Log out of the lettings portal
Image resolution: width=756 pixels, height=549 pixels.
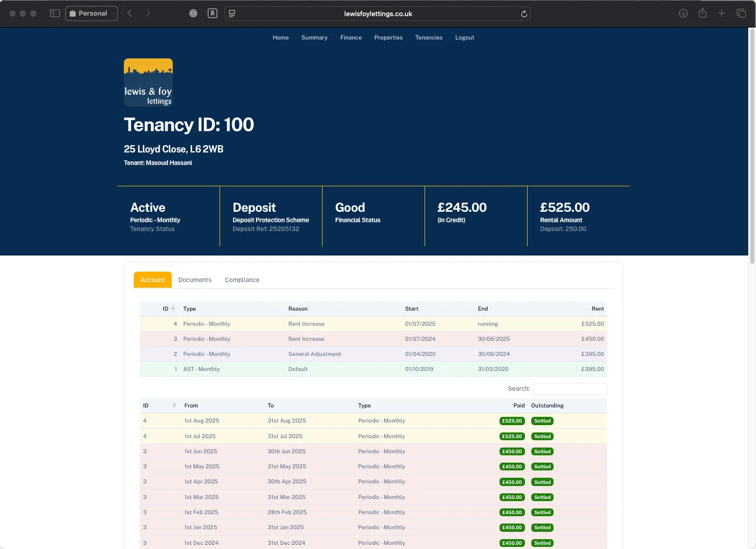(465, 37)
